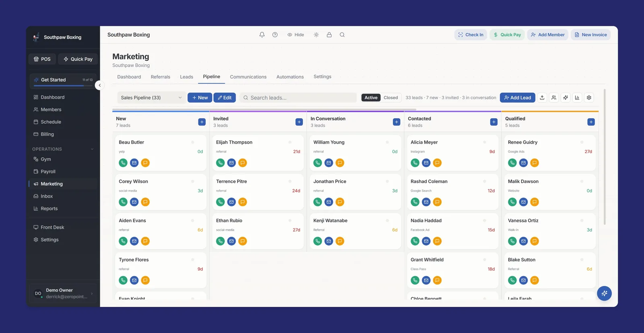Open Front Desk in sidebar
Viewport: 644px width, 333px height.
63,227
